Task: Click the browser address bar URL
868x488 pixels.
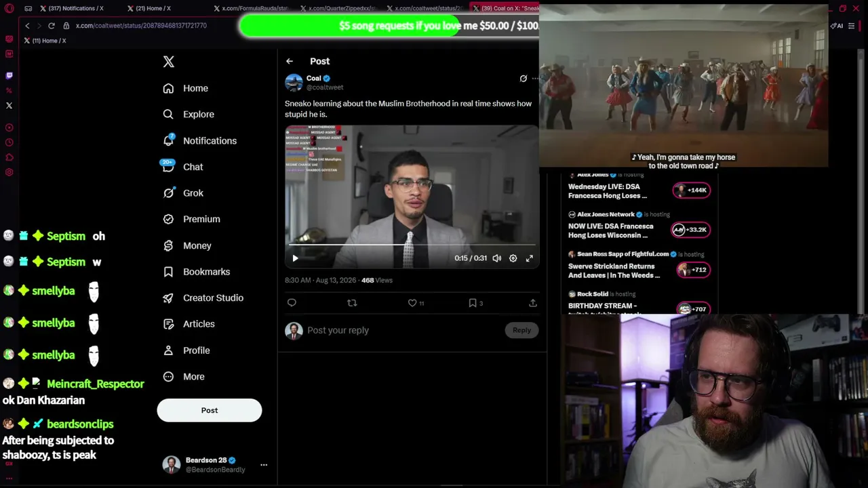Action: point(141,26)
